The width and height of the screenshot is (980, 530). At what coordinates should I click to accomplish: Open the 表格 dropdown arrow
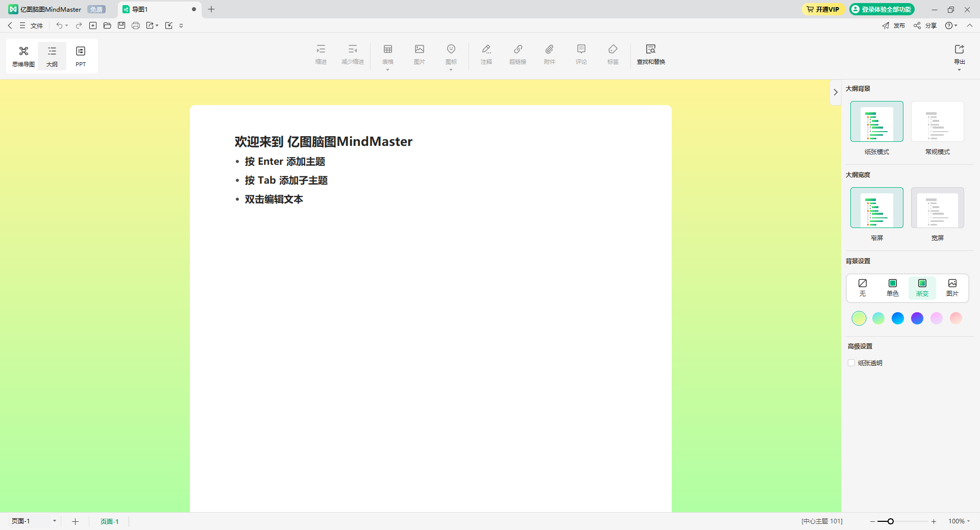[x=388, y=70]
